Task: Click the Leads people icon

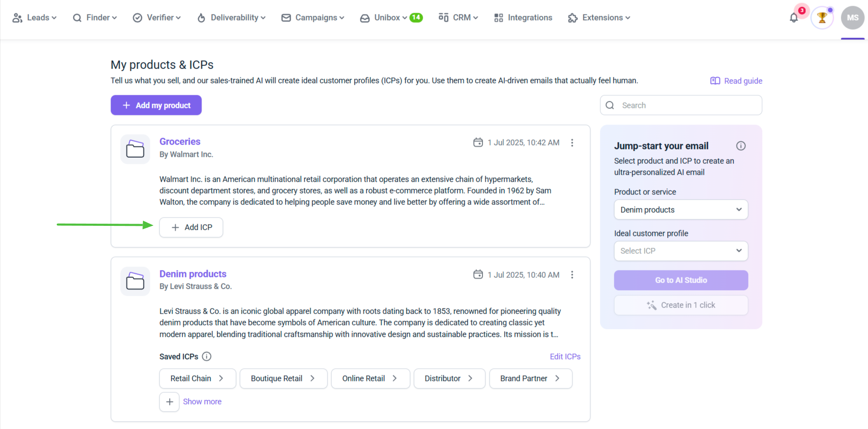Action: (x=17, y=18)
